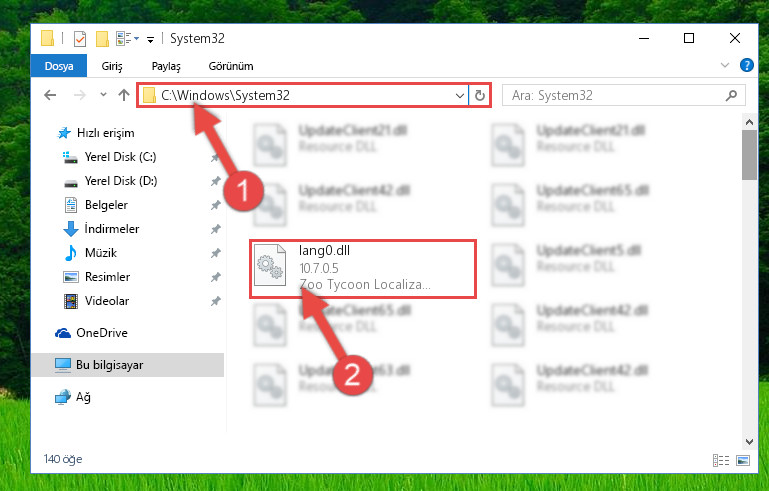Click the search magnifier icon

(x=731, y=95)
